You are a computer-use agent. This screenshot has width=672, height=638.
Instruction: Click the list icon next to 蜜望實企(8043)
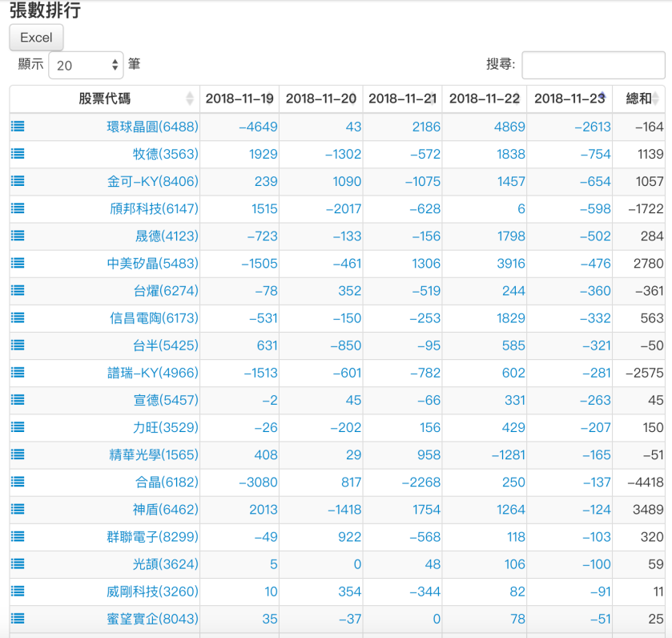pos(17,619)
